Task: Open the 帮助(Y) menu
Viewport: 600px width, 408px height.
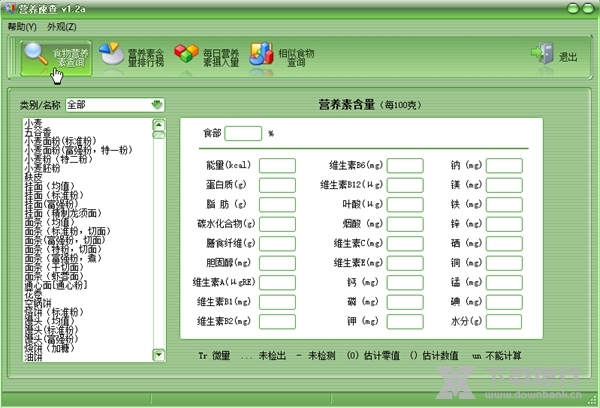Action: 22,27
